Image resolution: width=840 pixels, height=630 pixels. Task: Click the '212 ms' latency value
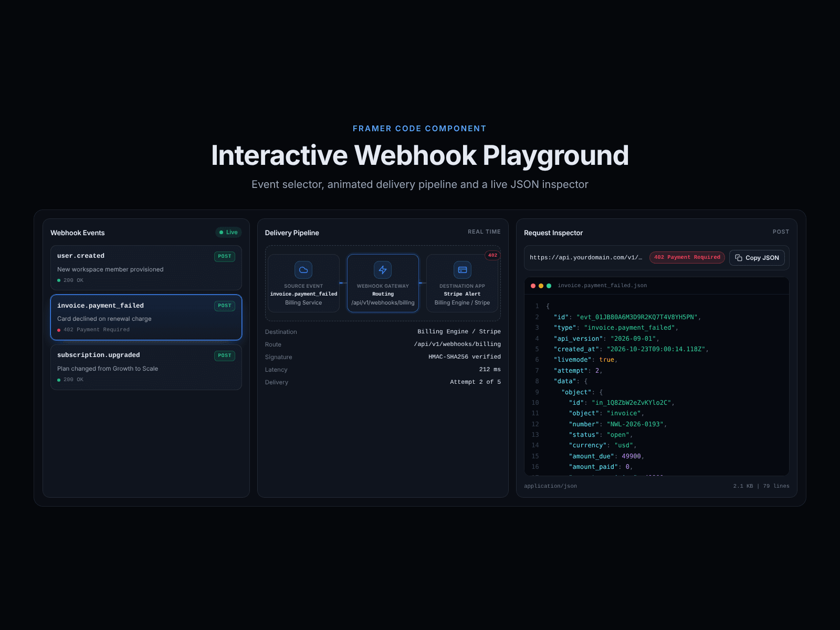point(490,370)
